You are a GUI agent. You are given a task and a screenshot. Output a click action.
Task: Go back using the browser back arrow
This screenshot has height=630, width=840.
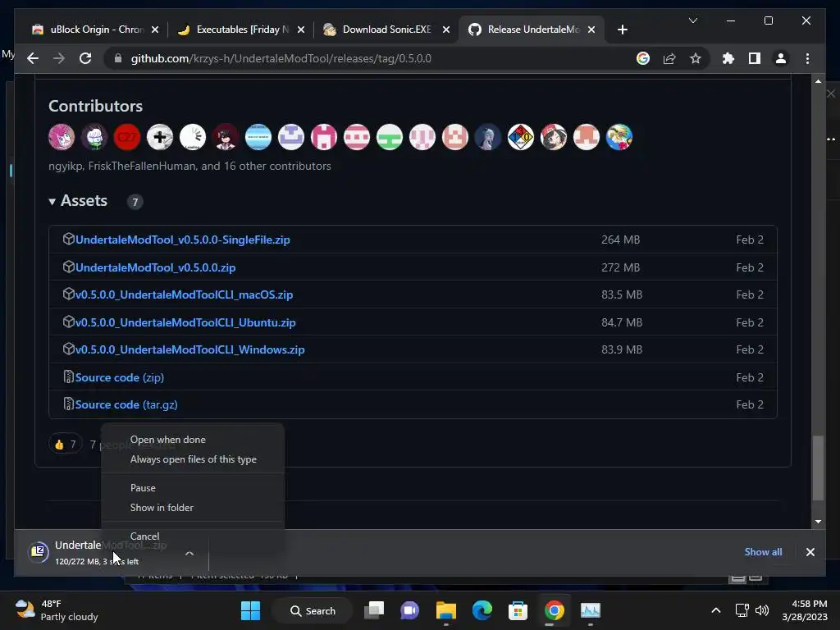33,58
